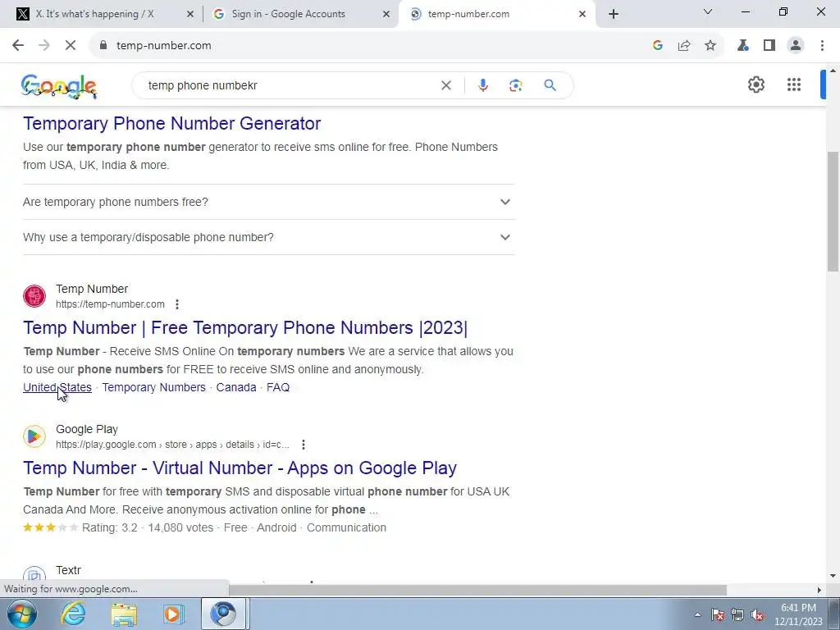Open Temp Number Virtual Number Google Play link
Screen dimensions: 840x630
click(240, 468)
